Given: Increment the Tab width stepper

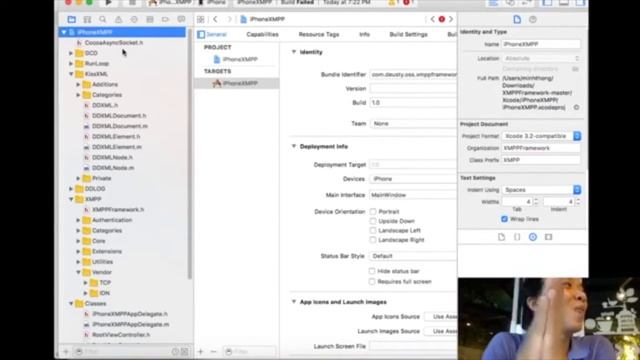Looking at the screenshot, I should (536, 200).
